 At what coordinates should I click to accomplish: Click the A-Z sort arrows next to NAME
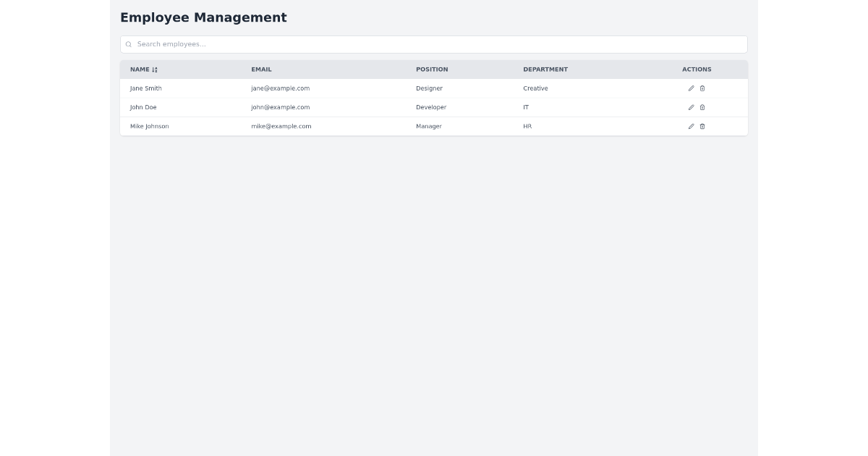153,69
